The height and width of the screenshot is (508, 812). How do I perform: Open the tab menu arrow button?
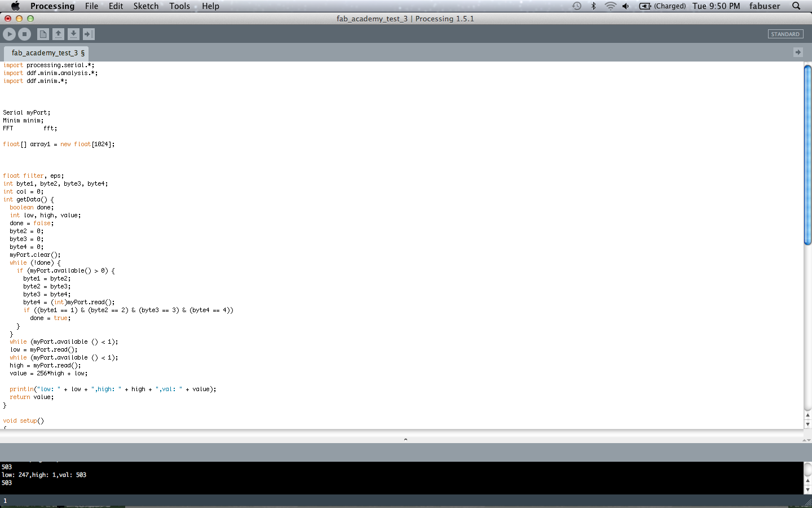click(798, 52)
